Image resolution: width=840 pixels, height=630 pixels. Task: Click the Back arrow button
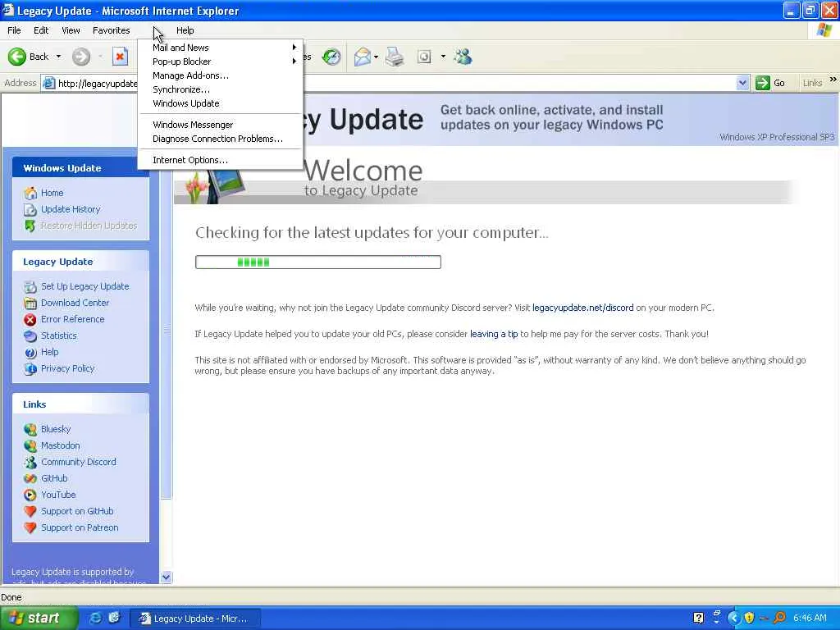(16, 57)
